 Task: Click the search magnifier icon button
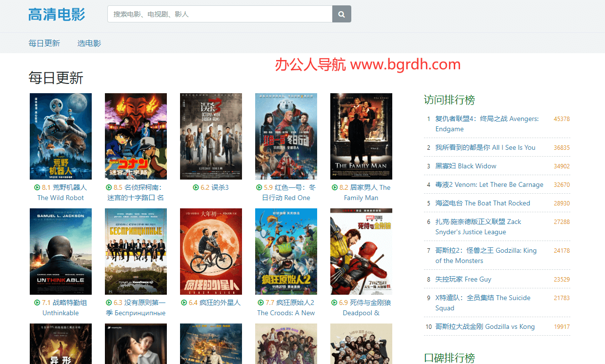[342, 14]
